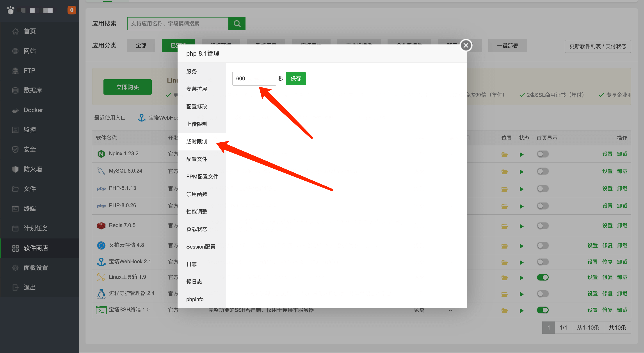The image size is (644, 353).
Task: Toggle homepage display for 又拍云存储
Action: [543, 245]
